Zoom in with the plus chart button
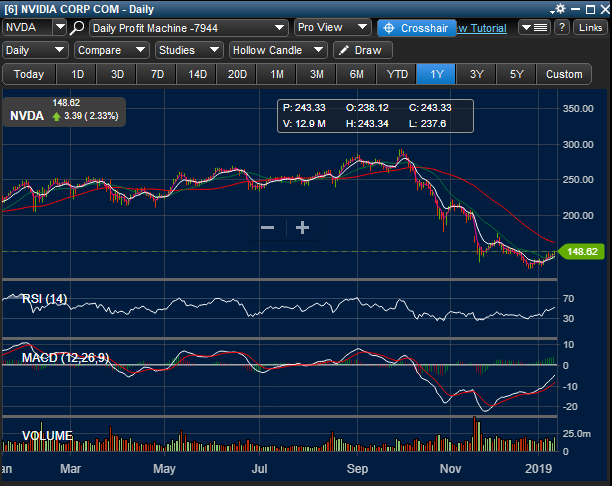 302,228
